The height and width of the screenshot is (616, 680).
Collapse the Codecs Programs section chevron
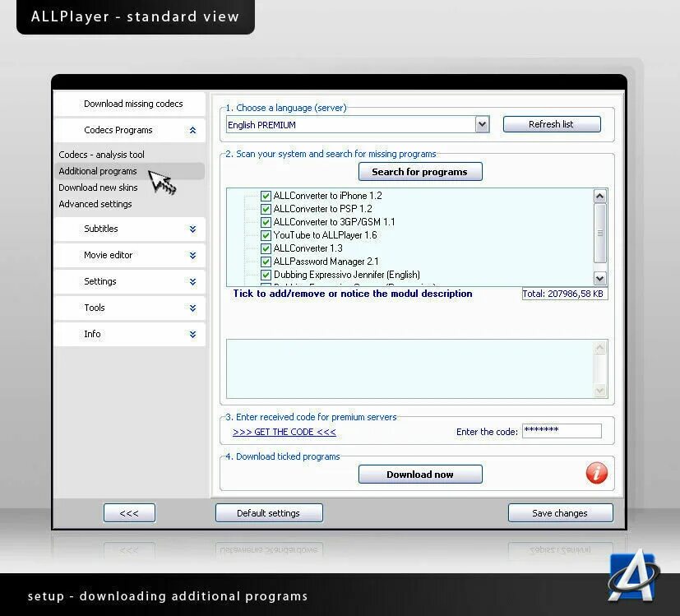(192, 130)
